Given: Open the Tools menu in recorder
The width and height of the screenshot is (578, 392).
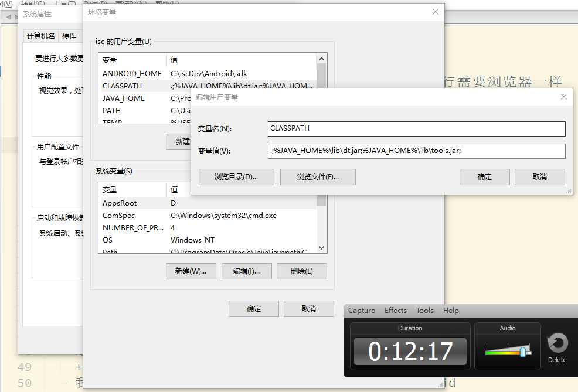Looking at the screenshot, I should (424, 310).
